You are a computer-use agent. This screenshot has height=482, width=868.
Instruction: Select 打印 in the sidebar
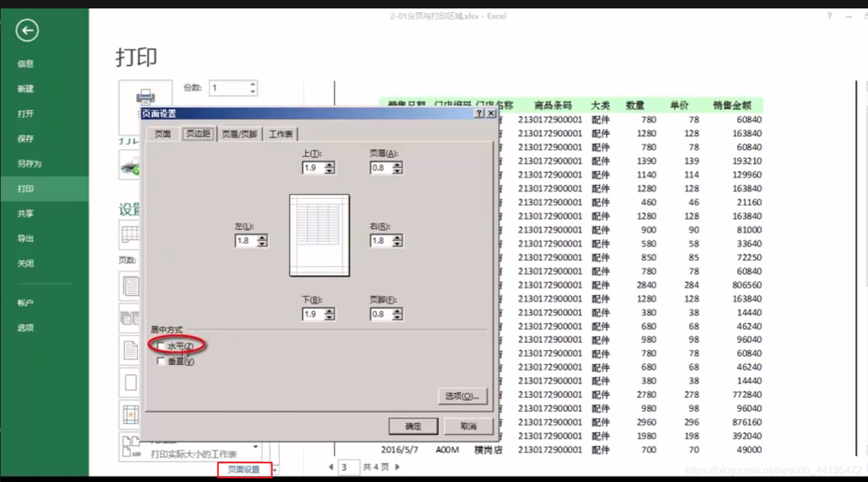click(44, 189)
